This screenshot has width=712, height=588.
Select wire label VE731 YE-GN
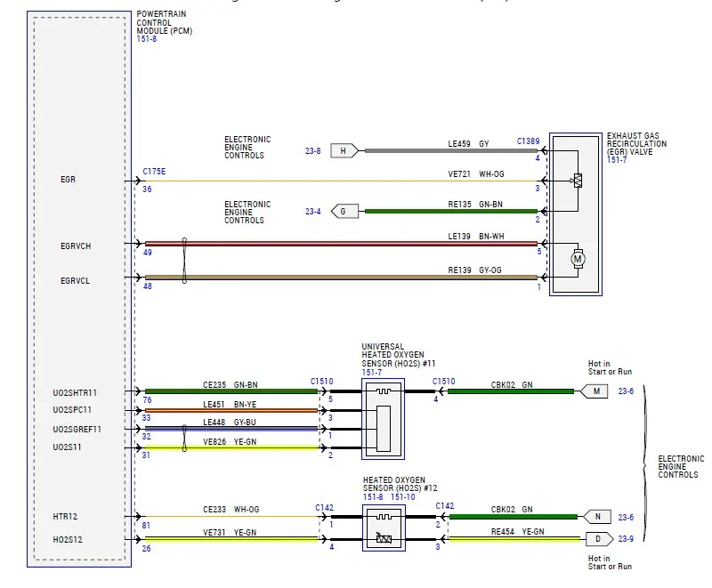click(230, 532)
